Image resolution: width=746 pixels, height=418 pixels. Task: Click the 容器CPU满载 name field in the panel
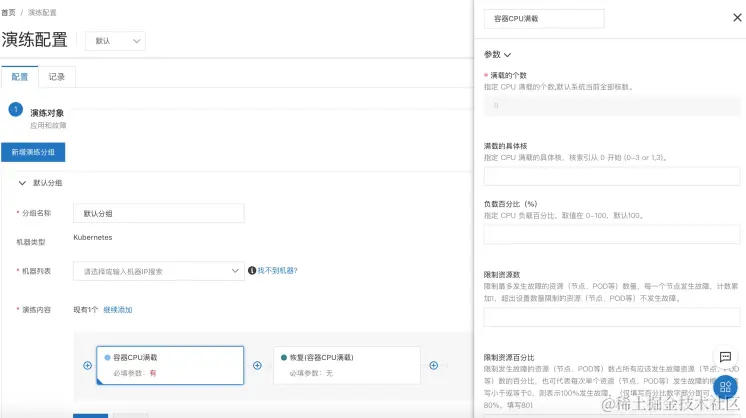[x=544, y=19]
